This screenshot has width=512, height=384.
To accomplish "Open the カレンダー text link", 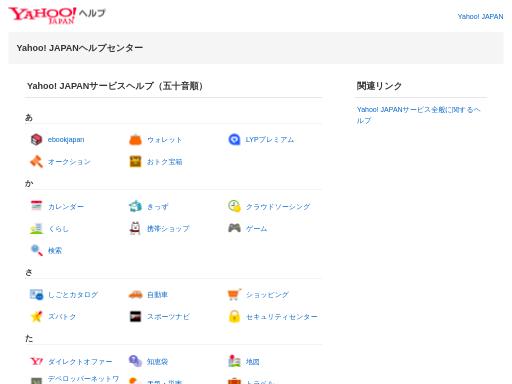I will tap(66, 207).
